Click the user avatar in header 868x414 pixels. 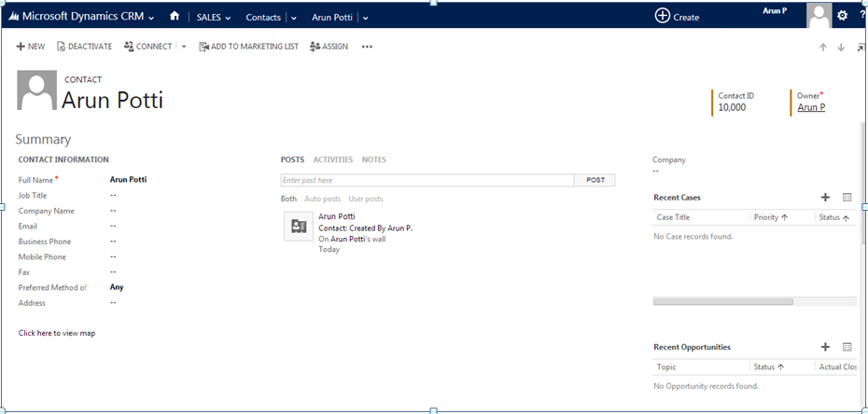[x=819, y=15]
